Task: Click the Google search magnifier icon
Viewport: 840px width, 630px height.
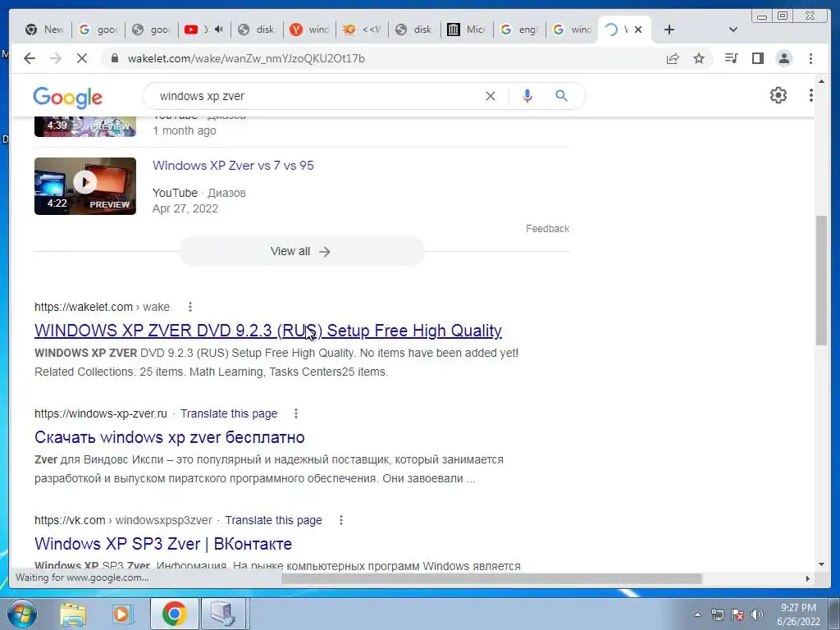Action: pos(561,96)
